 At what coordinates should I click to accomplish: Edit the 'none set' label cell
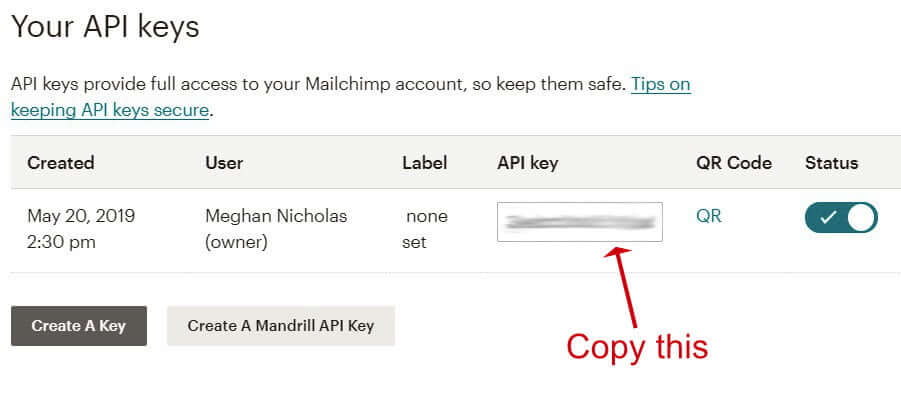(425, 229)
